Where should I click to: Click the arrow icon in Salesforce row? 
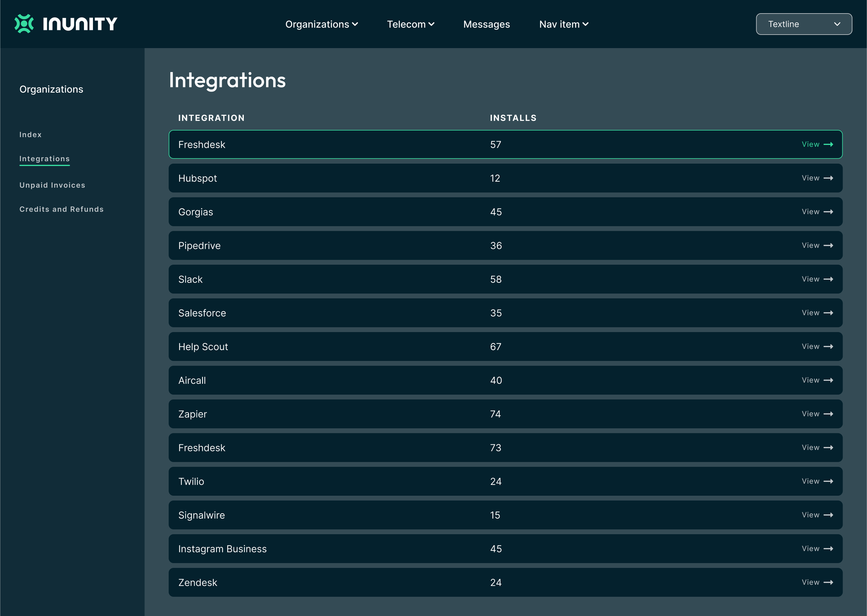point(828,313)
